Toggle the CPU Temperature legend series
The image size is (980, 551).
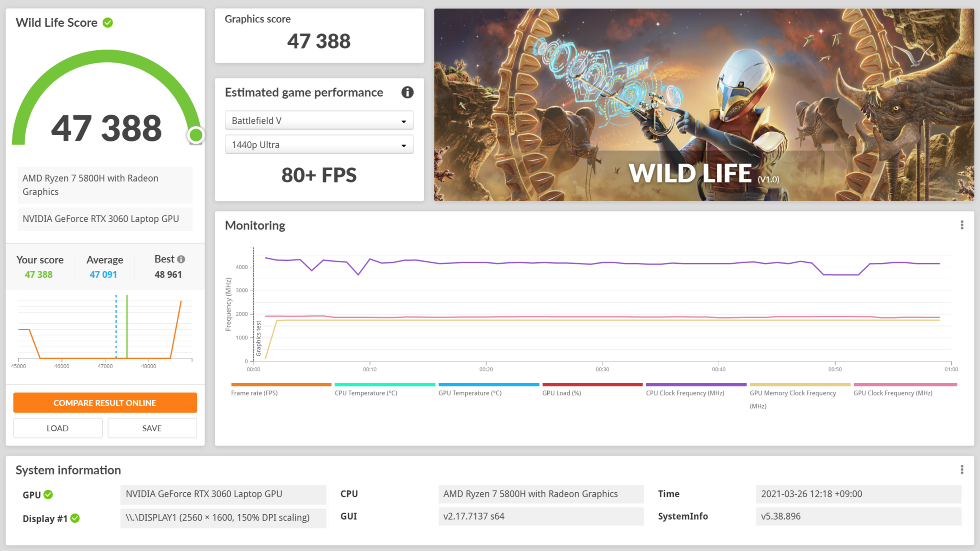tap(366, 393)
